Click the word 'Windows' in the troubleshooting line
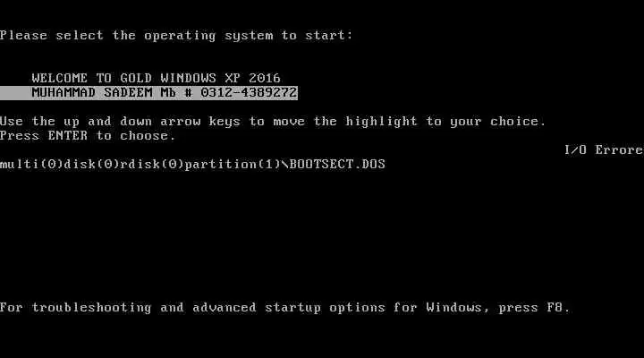The width and height of the screenshot is (644, 358). [453, 308]
